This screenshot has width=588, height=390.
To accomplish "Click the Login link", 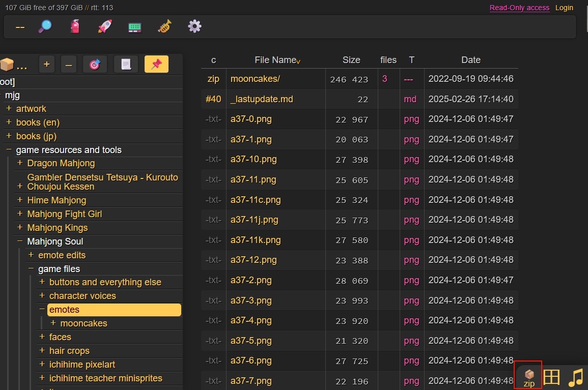I will [564, 8].
